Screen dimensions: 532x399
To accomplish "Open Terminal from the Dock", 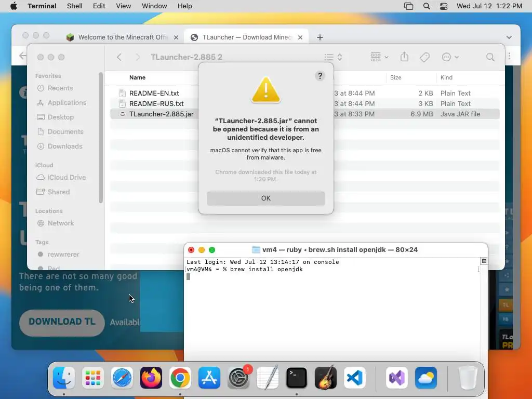I will (x=297, y=378).
